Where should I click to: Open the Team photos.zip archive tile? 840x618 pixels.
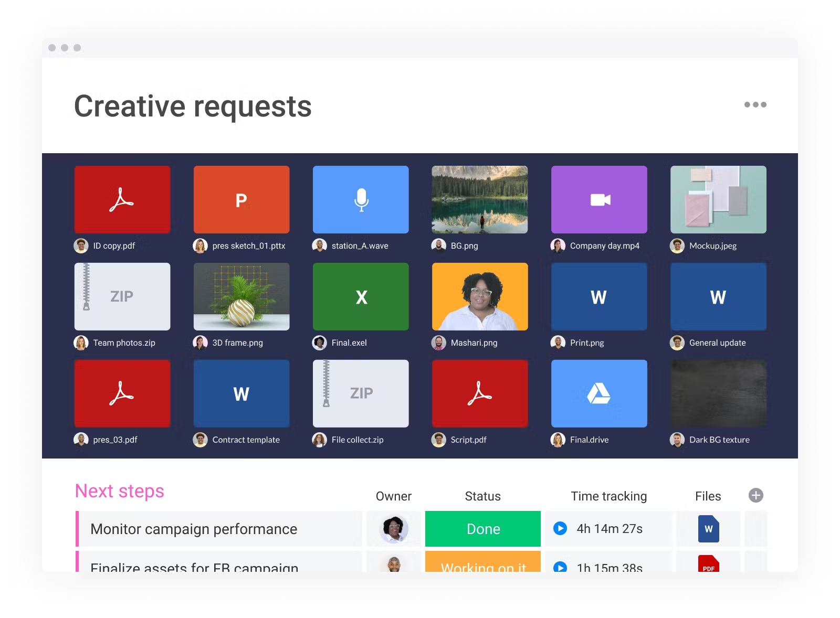click(x=122, y=296)
